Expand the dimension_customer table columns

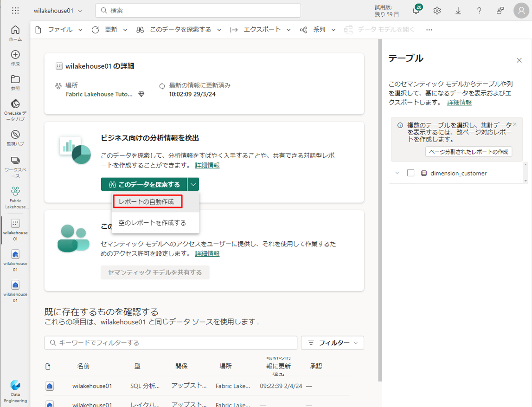click(397, 173)
